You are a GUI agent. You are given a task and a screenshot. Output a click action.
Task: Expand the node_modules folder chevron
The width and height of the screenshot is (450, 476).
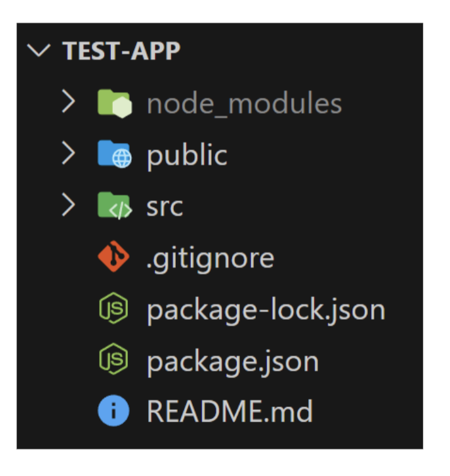pyautogui.click(x=68, y=103)
